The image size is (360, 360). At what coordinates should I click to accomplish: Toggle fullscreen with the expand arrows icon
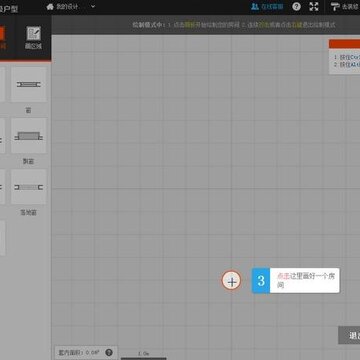point(314,7)
